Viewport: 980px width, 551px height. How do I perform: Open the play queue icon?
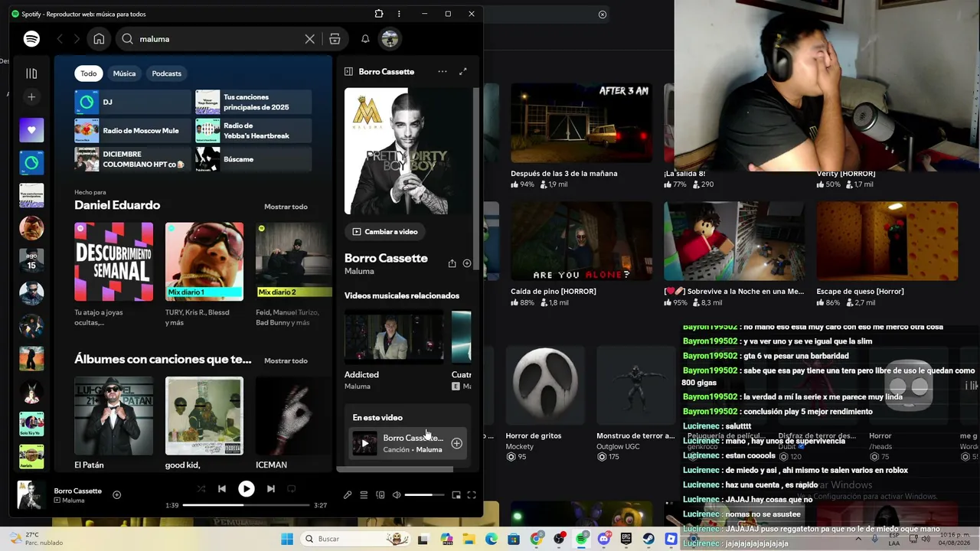point(364,495)
